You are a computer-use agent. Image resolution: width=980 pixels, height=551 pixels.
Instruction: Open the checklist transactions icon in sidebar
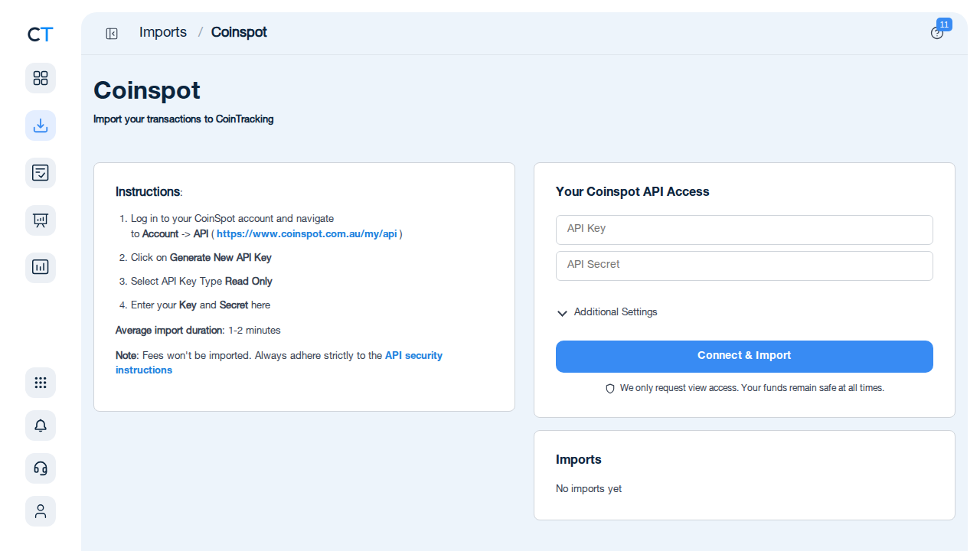coord(41,173)
